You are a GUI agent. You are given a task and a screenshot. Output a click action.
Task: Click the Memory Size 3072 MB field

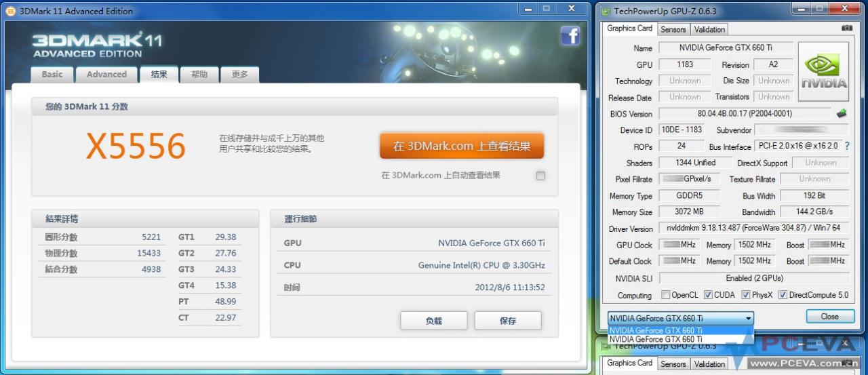coord(689,212)
